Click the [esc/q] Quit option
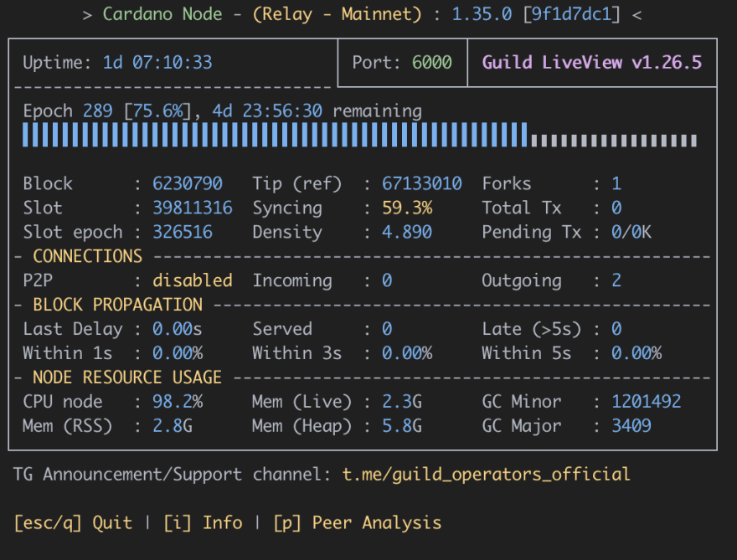Viewport: 737px width, 560px height. [x=73, y=522]
